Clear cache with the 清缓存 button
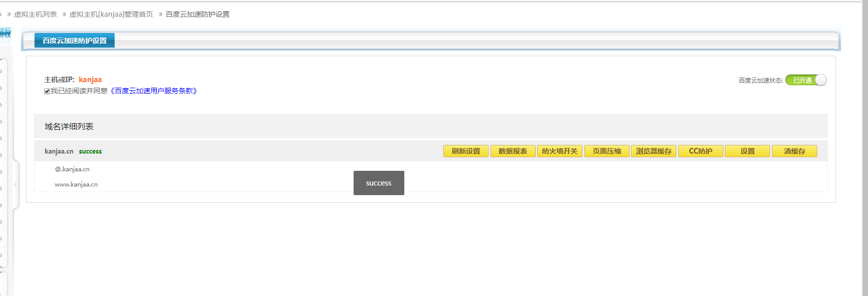The image size is (868, 296). coord(794,151)
